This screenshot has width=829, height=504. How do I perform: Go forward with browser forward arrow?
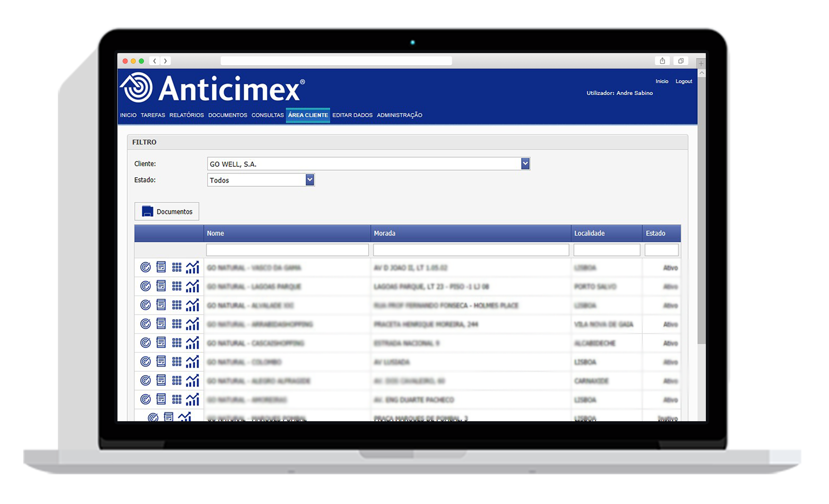[166, 61]
